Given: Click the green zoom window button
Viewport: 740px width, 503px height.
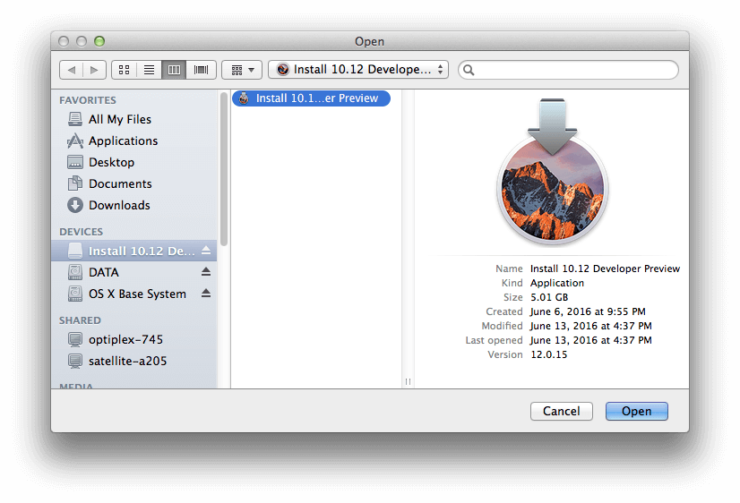Looking at the screenshot, I should point(99,41).
